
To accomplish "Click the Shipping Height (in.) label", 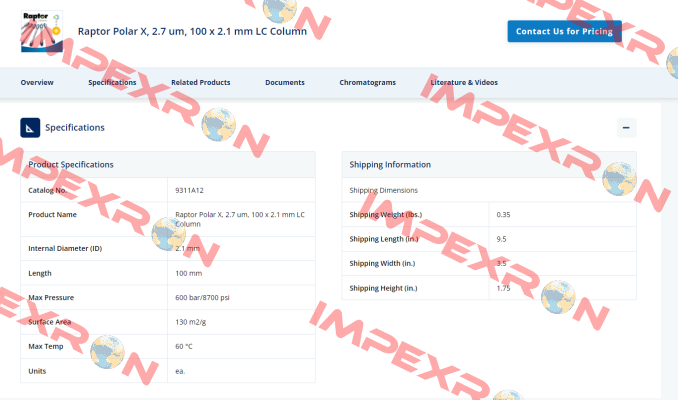I will 384,288.
